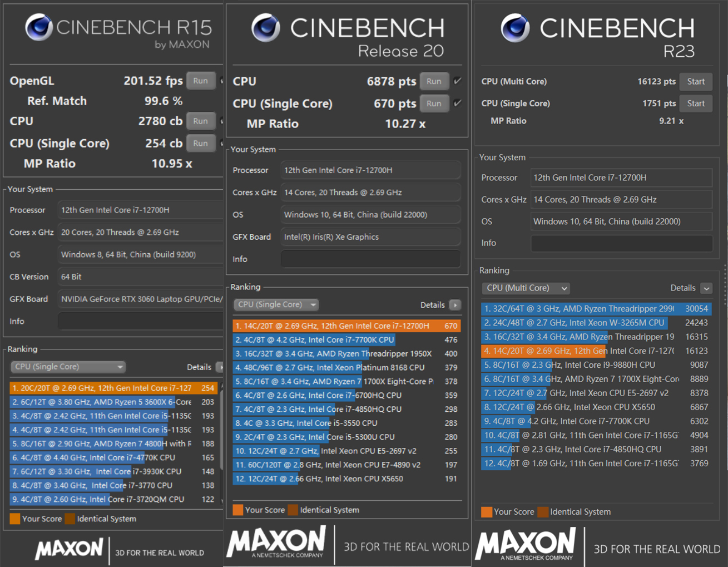Select the Core i7-4770K row in R15 ranking

[113, 457]
